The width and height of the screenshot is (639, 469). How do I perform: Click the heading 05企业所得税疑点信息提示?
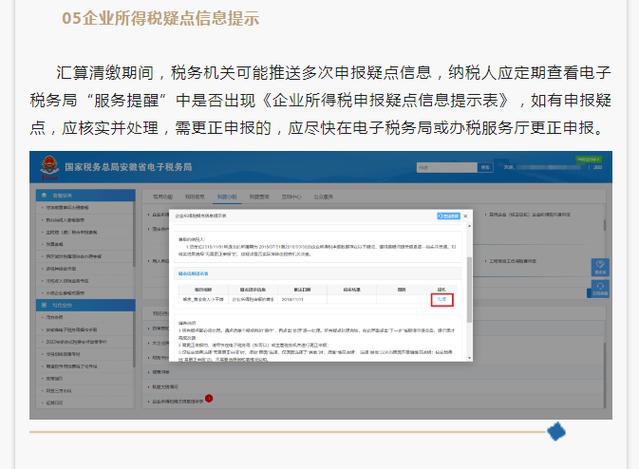point(161,18)
